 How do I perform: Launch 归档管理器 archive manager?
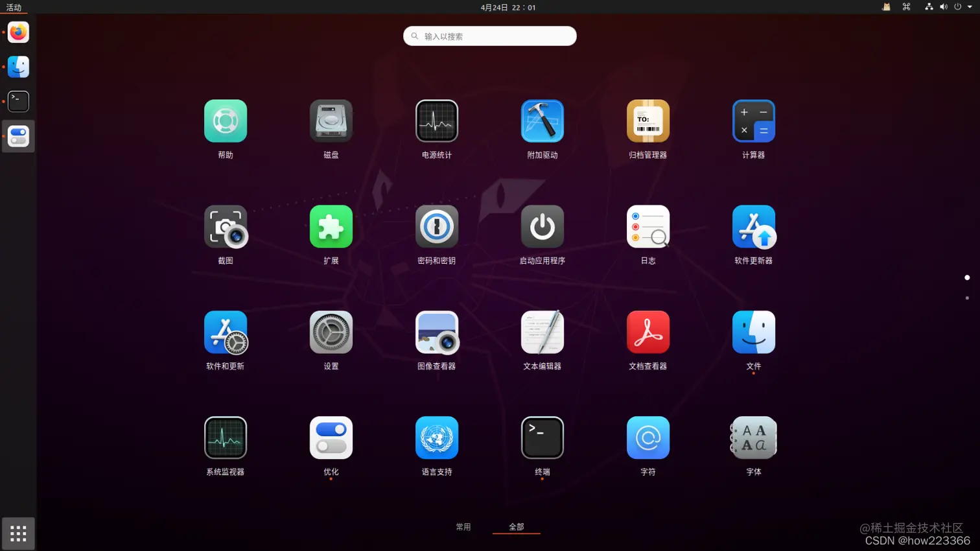click(x=648, y=121)
